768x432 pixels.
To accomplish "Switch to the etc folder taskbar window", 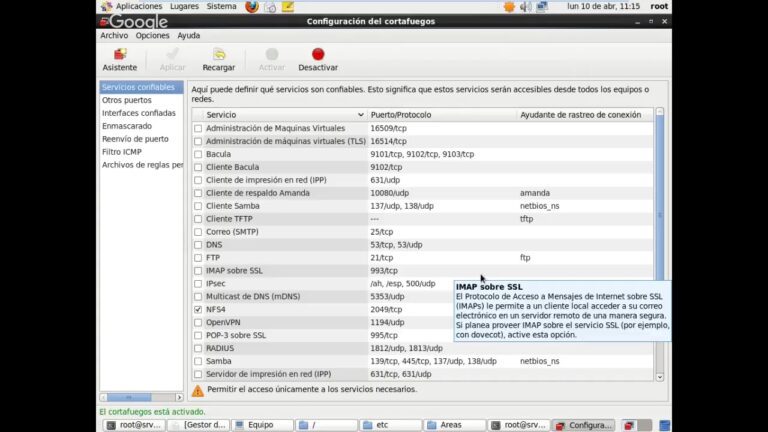I will (x=391, y=425).
